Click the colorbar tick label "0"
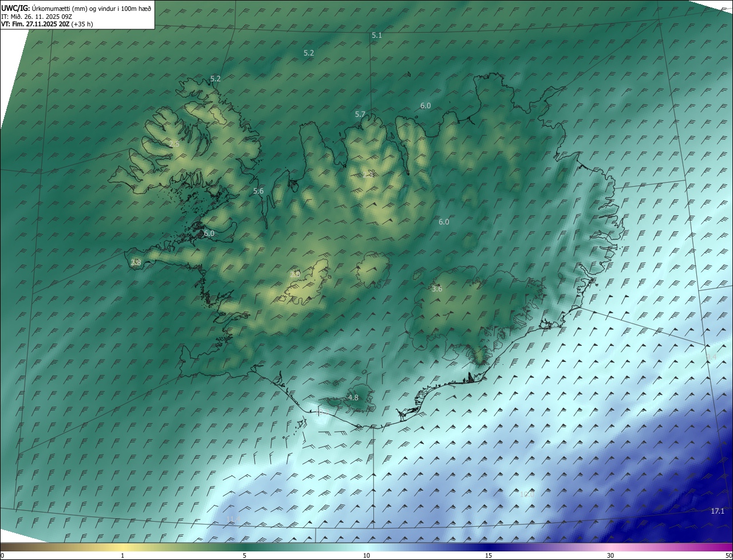Screen dimensions: 733x560 point(2,555)
